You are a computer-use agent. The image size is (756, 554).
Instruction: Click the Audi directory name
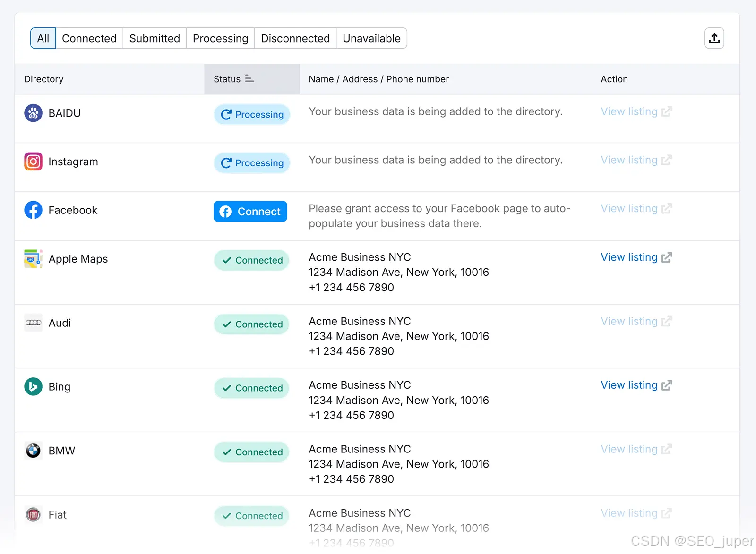(60, 323)
